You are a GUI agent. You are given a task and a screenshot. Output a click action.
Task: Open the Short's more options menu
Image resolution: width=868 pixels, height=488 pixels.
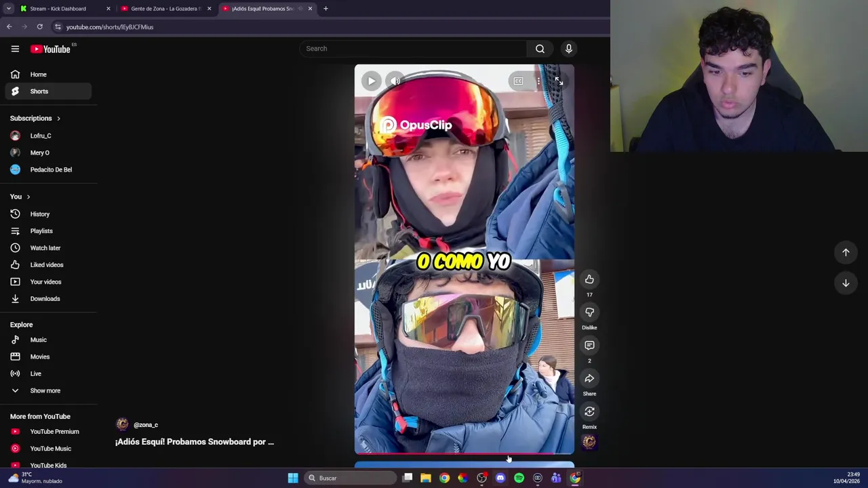pyautogui.click(x=538, y=81)
